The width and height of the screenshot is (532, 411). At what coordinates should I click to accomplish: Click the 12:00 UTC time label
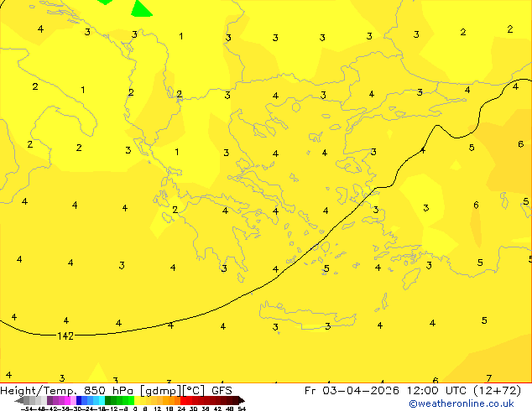coord(438,391)
